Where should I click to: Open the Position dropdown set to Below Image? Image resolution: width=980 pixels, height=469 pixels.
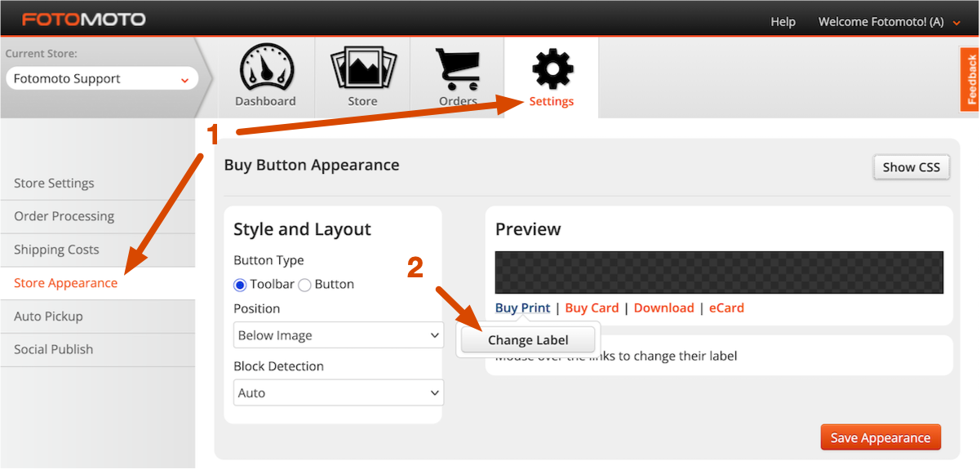point(339,335)
